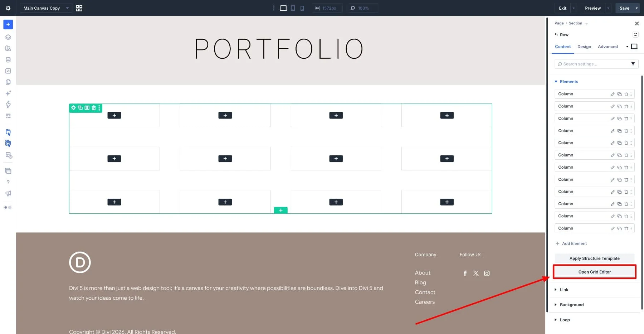Switch to desktop view in top bar
Image resolution: width=644 pixels, height=334 pixels.
pyautogui.click(x=283, y=8)
